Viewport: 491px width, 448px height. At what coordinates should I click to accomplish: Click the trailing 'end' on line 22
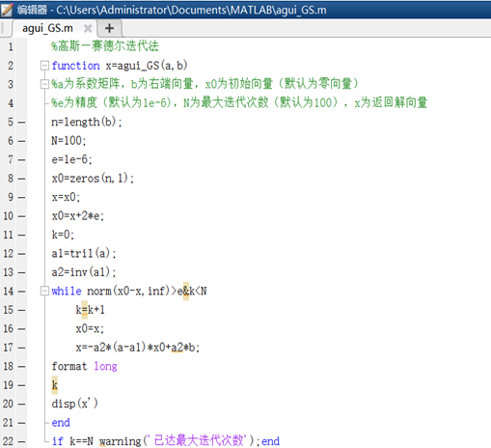(270, 441)
